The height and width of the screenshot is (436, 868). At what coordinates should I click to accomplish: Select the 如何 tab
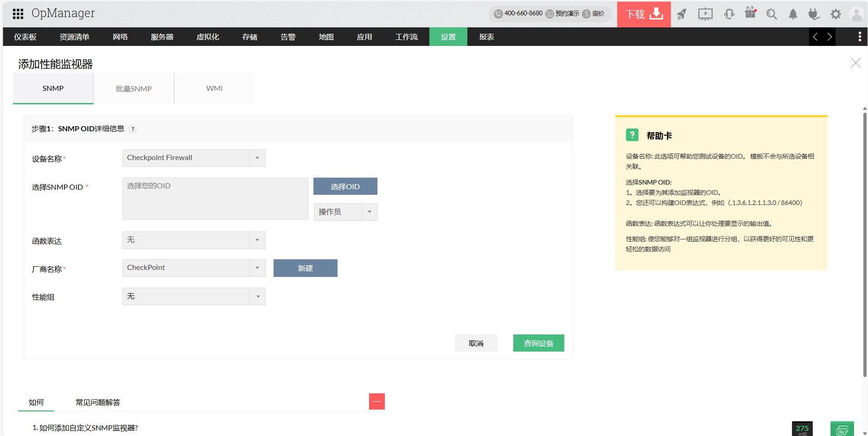(36, 402)
